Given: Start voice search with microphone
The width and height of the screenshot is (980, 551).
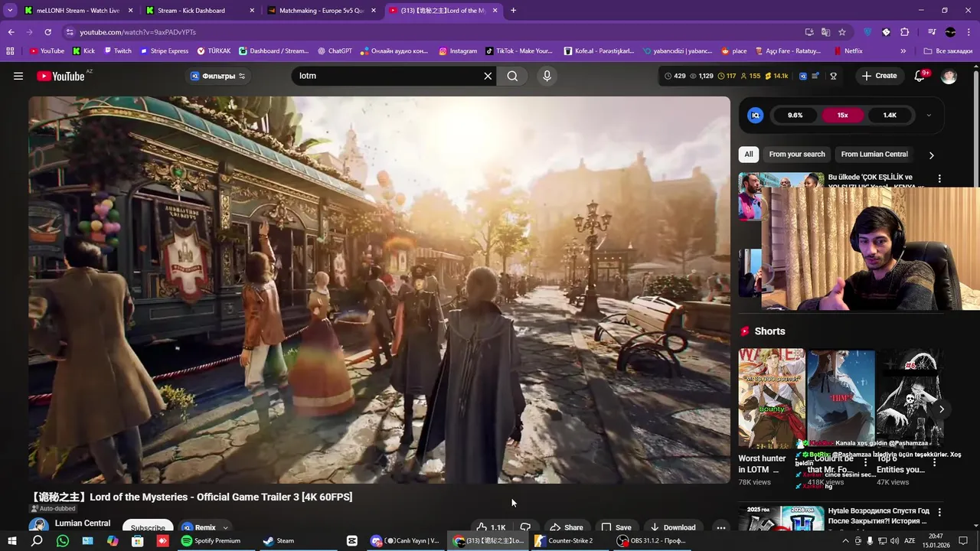Looking at the screenshot, I should (547, 76).
